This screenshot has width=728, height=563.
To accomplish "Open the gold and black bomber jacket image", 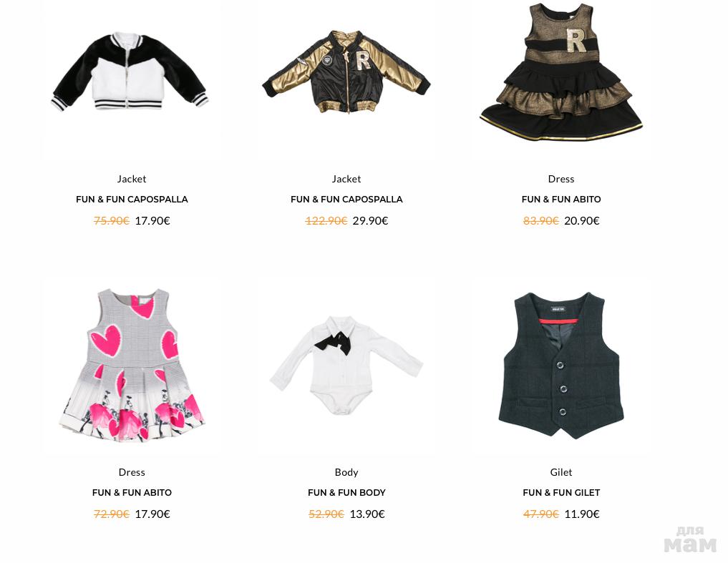I will pyautogui.click(x=346, y=72).
